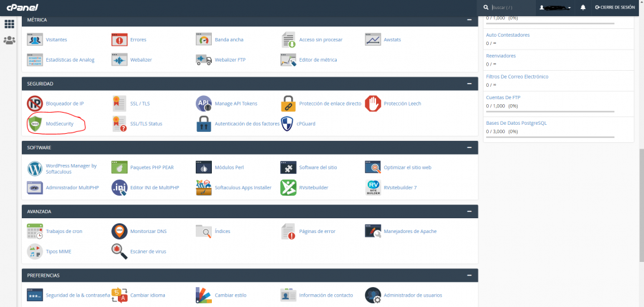Image resolution: width=644 pixels, height=307 pixels.
Task: Open the user account dropdown
Action: point(555,7)
